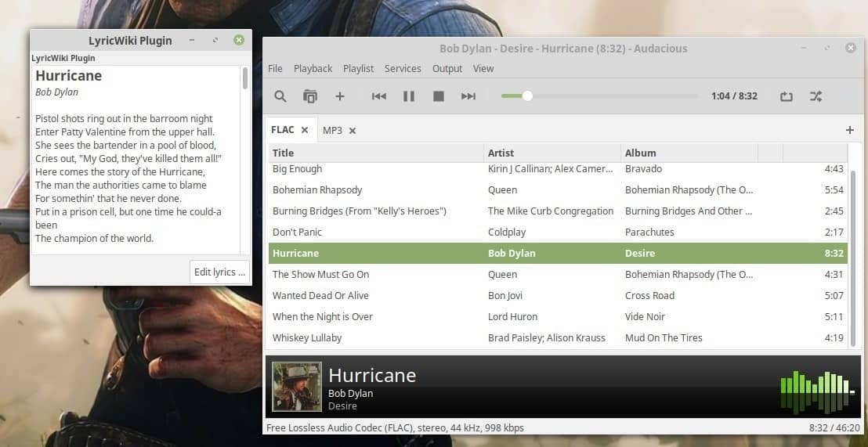Click the spectrum visualizer bars

(x=818, y=391)
